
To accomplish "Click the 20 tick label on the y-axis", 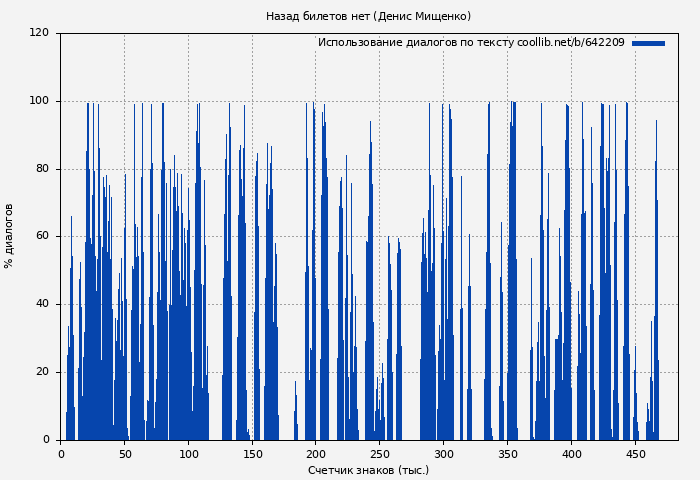I will [x=42, y=372].
